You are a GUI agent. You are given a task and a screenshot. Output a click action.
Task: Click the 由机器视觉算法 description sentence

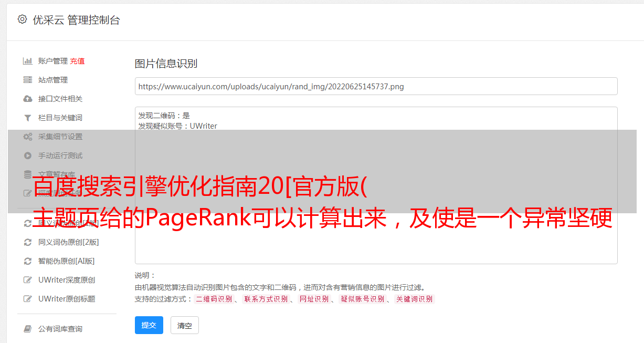280,287
